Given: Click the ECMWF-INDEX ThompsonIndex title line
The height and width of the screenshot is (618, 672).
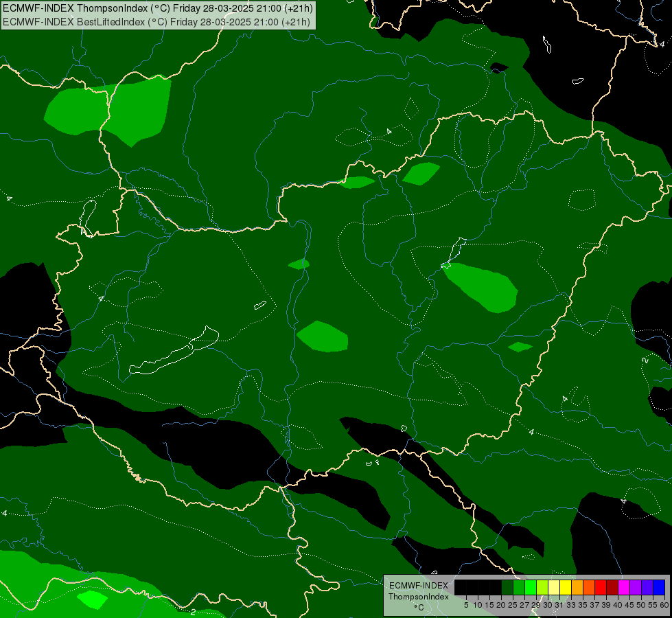Looking at the screenshot, I should click(158, 8).
